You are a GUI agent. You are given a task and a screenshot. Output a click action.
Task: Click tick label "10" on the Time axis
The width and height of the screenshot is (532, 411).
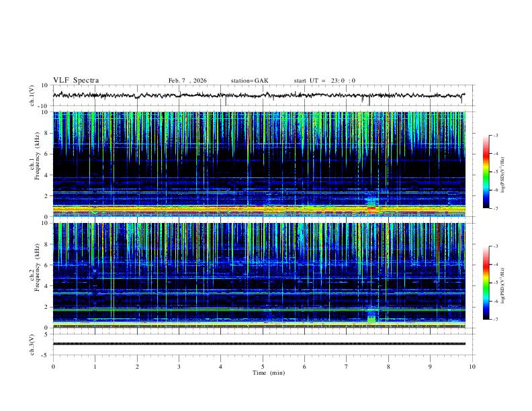pos(472,367)
